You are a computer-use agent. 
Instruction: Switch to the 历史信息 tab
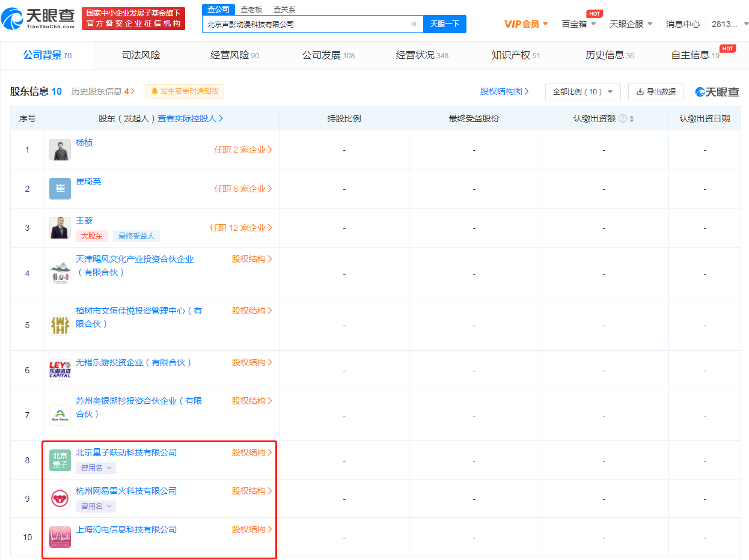pyautogui.click(x=610, y=55)
